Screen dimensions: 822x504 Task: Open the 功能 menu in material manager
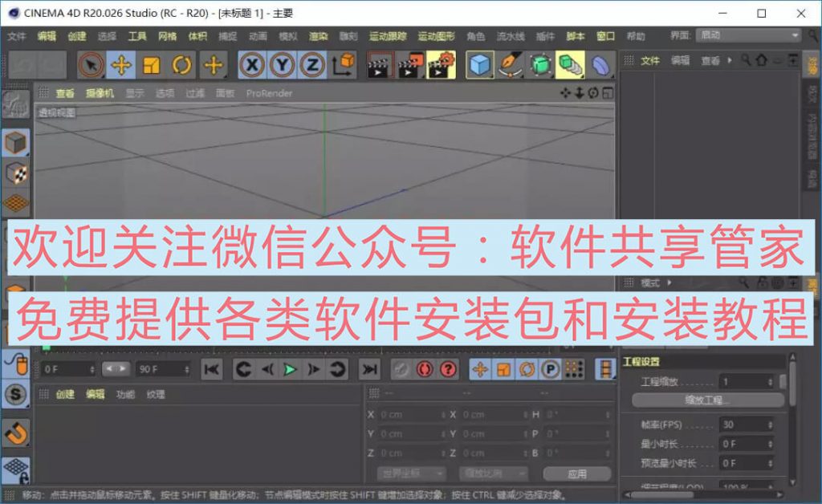124,395
